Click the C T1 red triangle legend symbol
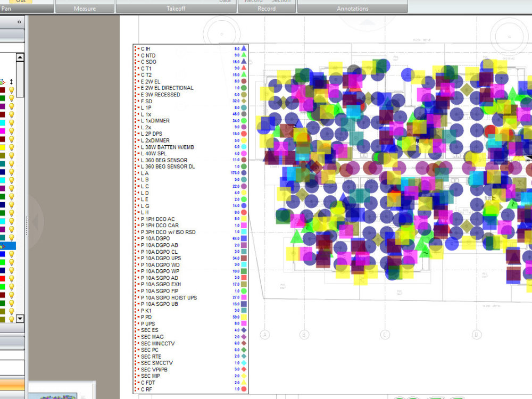The height and width of the screenshot is (399, 532). point(244,68)
